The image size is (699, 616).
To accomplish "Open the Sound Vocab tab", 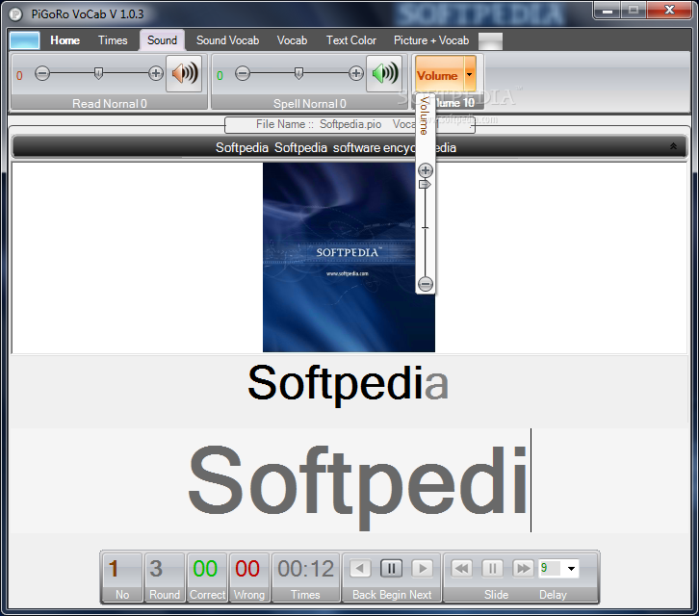I will [x=228, y=40].
